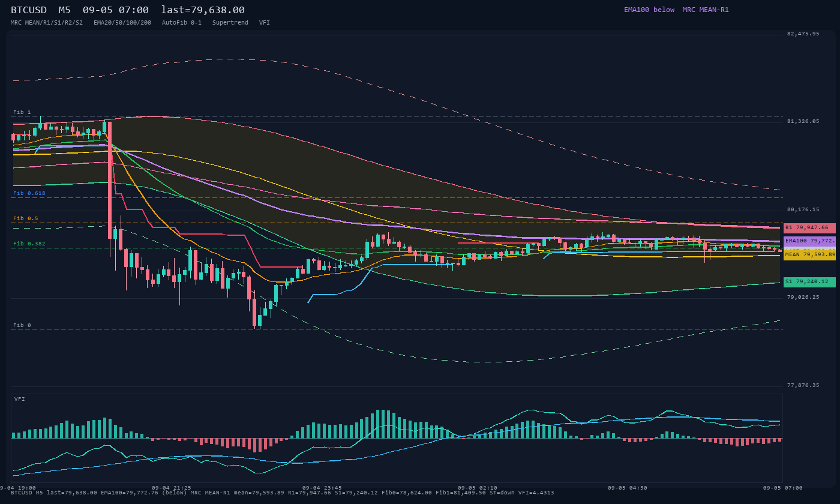The image size is (840, 504).
Task: Click the "09-05 02:10" time axis tick
Action: point(477,488)
